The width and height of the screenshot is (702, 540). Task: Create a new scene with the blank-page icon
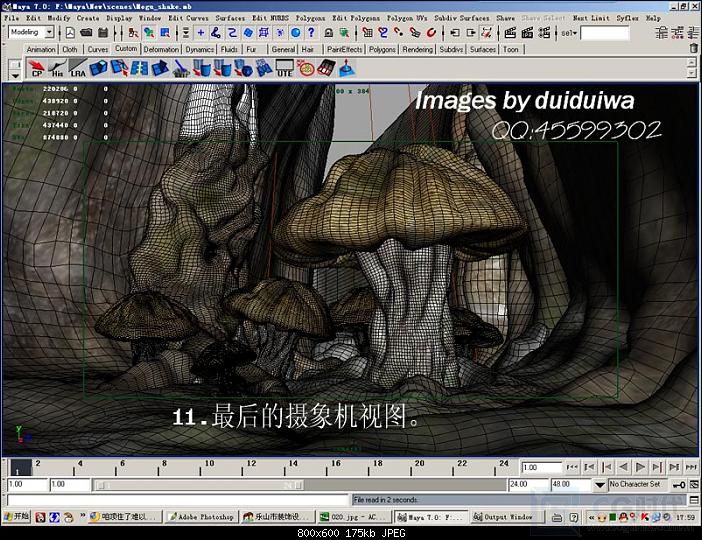point(70,33)
